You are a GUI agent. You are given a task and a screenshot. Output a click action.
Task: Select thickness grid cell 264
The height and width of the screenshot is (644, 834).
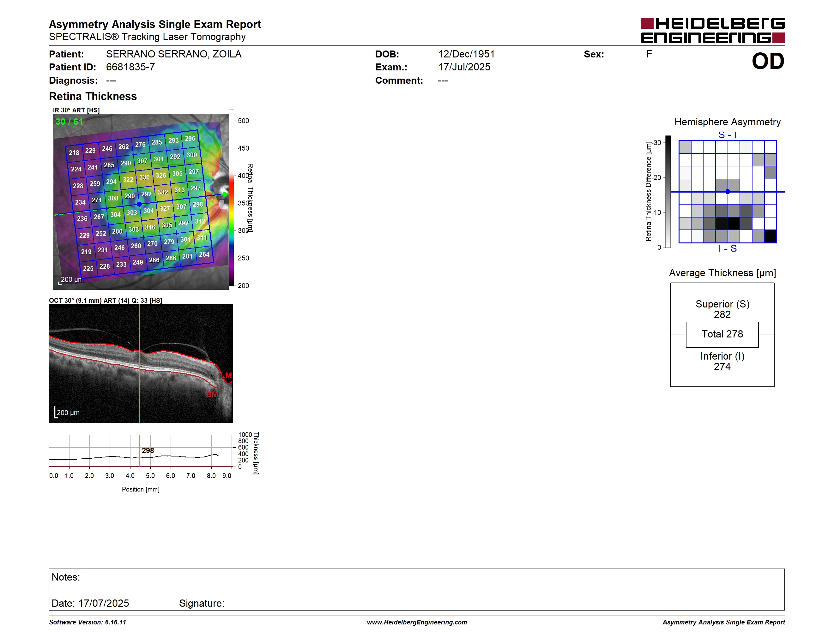[x=204, y=254]
